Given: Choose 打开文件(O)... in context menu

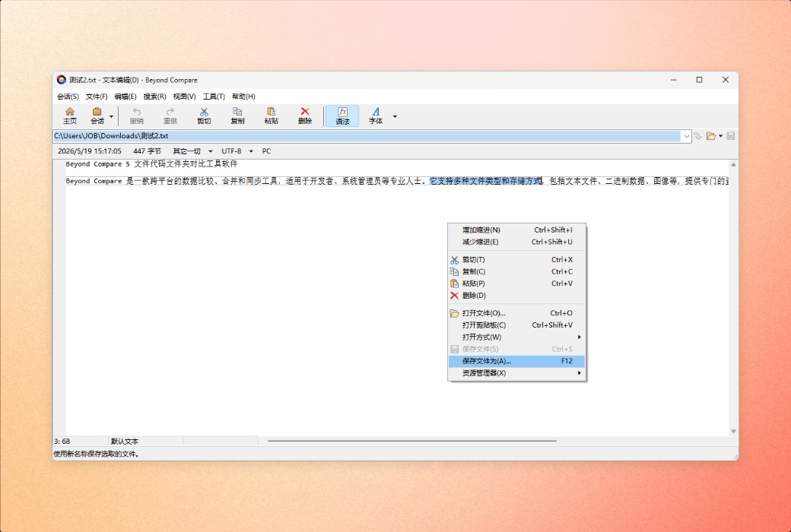Looking at the screenshot, I should tap(516, 313).
